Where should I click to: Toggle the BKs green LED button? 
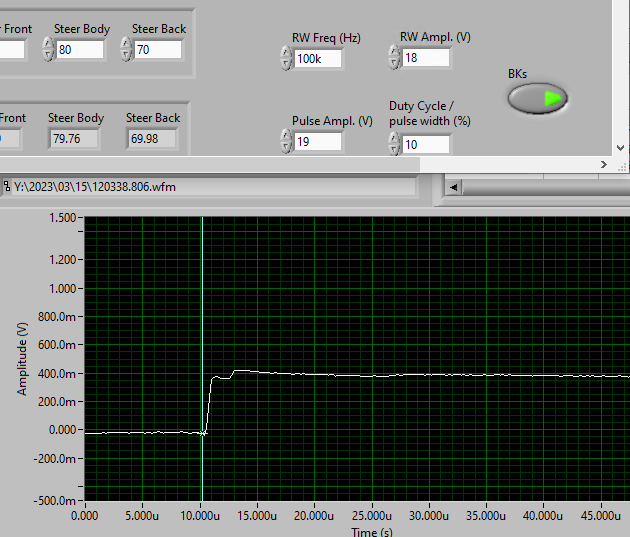click(538, 98)
